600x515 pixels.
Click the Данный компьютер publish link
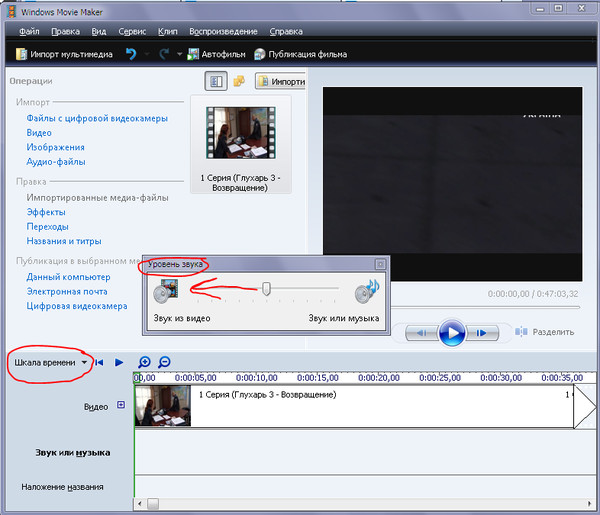[68, 277]
